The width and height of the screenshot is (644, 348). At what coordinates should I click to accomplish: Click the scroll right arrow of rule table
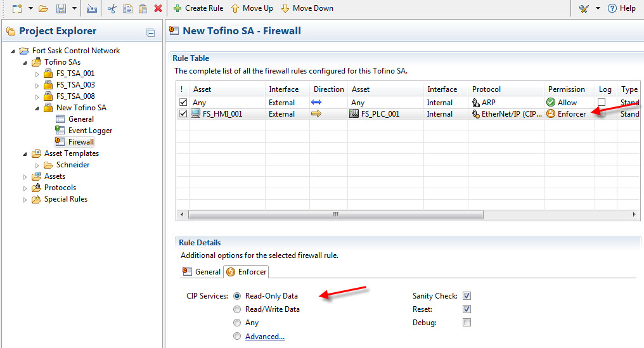click(634, 214)
